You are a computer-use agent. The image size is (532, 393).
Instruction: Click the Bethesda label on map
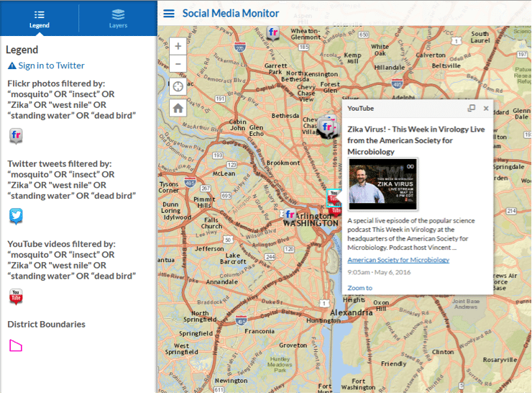(x=285, y=116)
